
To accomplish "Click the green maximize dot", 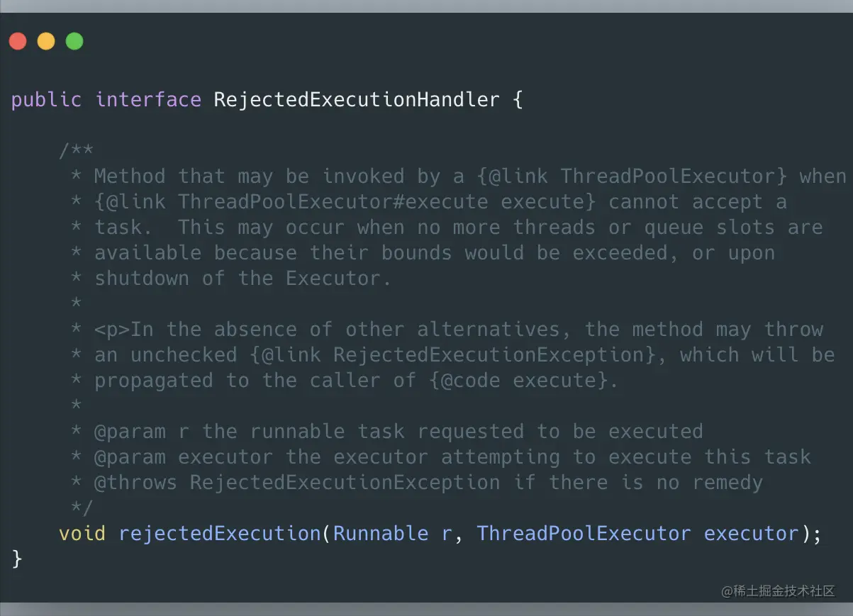I will 74,41.
